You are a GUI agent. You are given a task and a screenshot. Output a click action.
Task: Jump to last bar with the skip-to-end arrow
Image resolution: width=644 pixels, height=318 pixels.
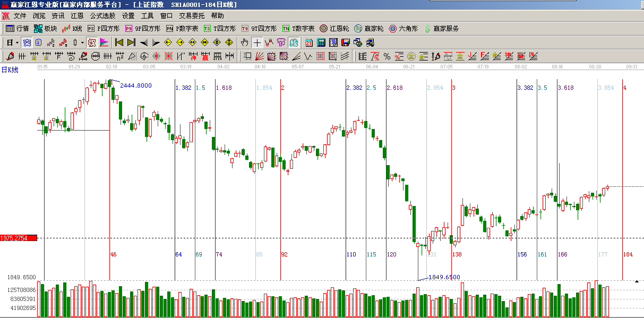coord(131,42)
